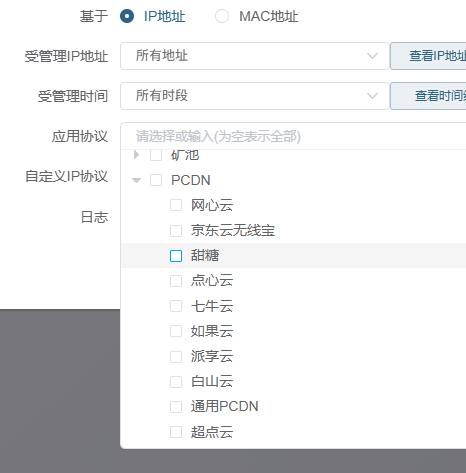The width and height of the screenshot is (466, 473).
Task: Check the 通用PCDN checkbox
Action: click(x=176, y=407)
